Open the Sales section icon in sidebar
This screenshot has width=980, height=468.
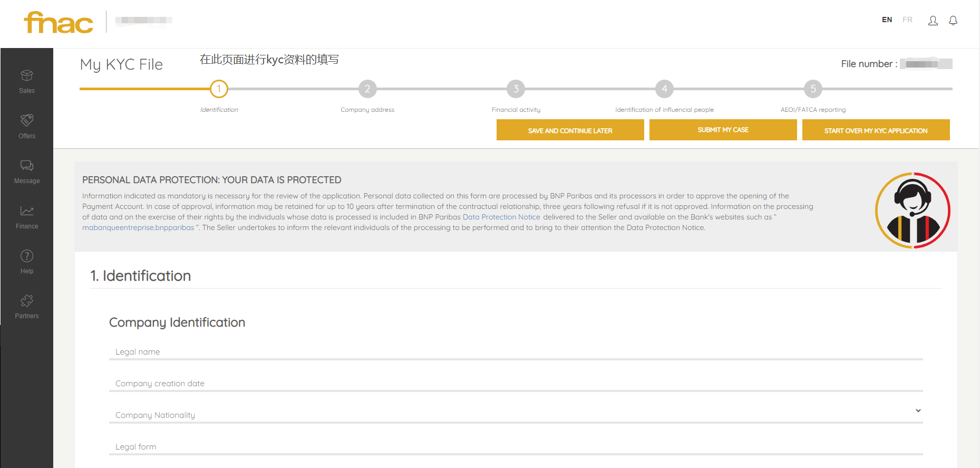coord(27,76)
